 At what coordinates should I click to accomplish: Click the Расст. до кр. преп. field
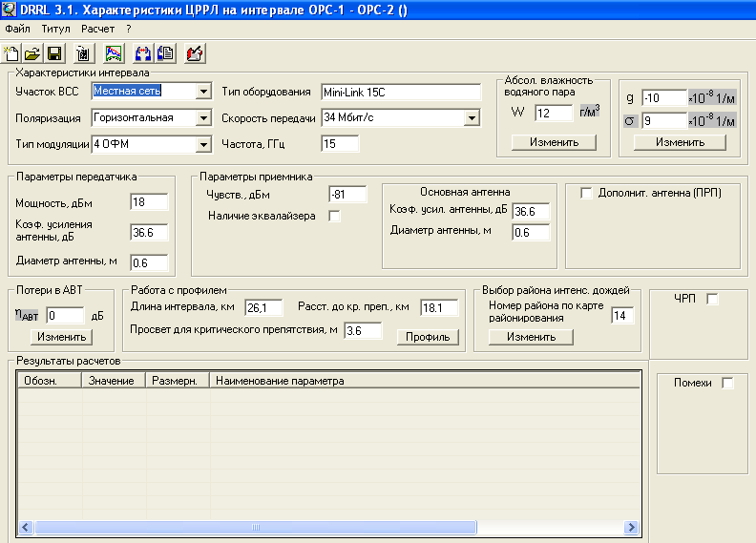coord(439,308)
